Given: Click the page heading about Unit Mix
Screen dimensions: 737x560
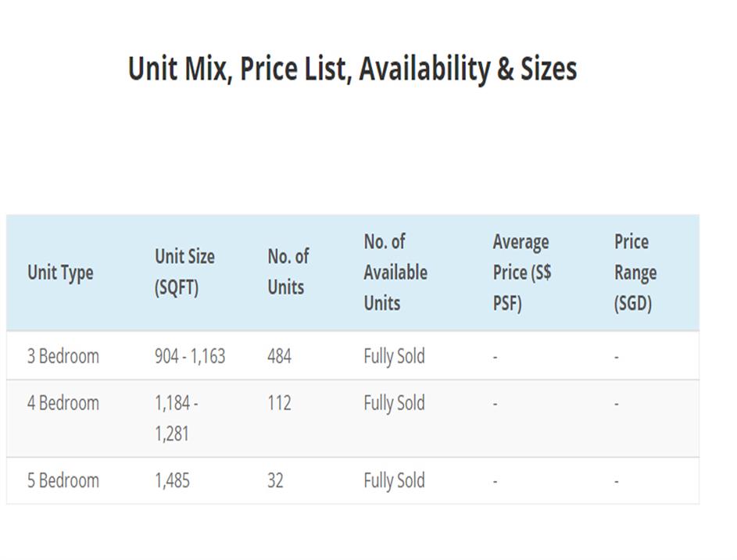Looking at the screenshot, I should tap(352, 69).
